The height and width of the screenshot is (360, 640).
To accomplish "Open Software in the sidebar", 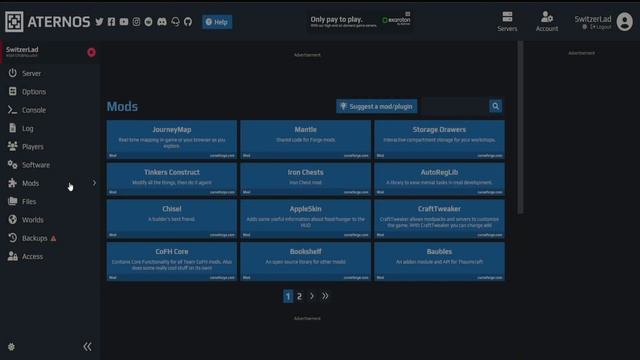I will [50, 165].
